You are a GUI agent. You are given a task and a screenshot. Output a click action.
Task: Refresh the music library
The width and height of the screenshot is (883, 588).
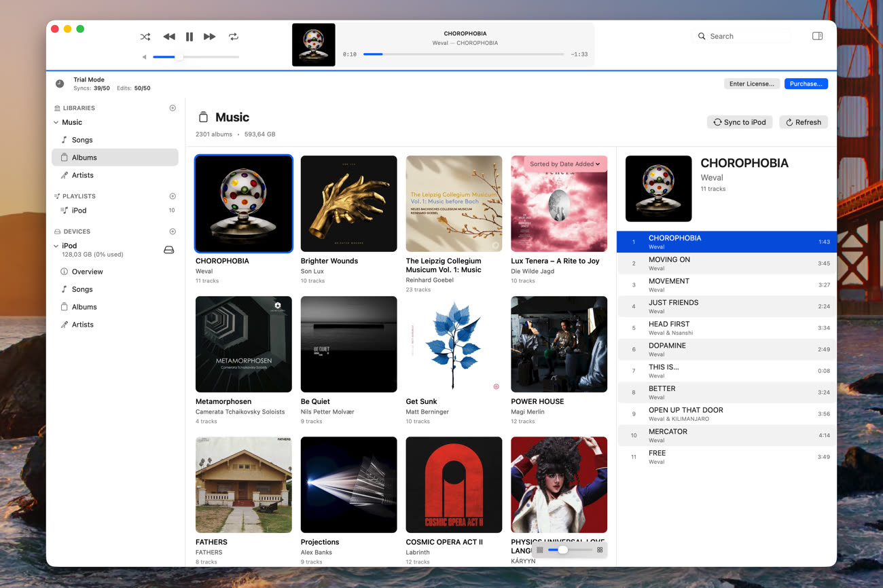click(x=804, y=122)
